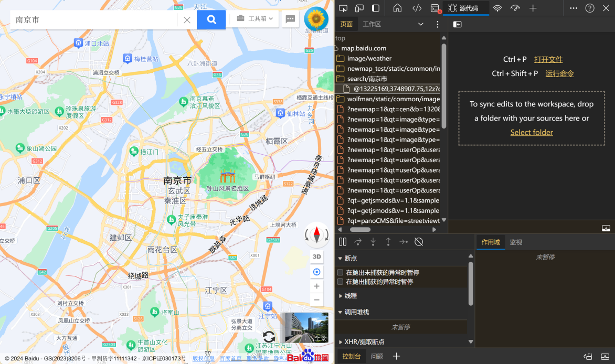Screen dimensions: 615x364
Task: Open the search/南京市 folder
Action: coord(367,79)
